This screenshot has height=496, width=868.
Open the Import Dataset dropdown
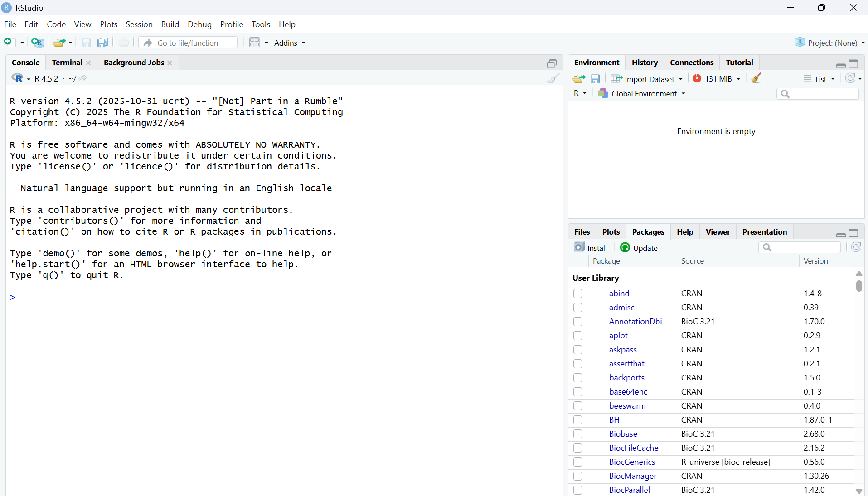pos(647,79)
